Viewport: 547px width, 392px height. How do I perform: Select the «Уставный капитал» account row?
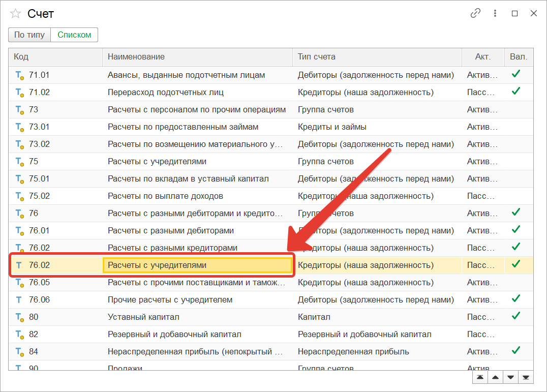tap(143, 317)
